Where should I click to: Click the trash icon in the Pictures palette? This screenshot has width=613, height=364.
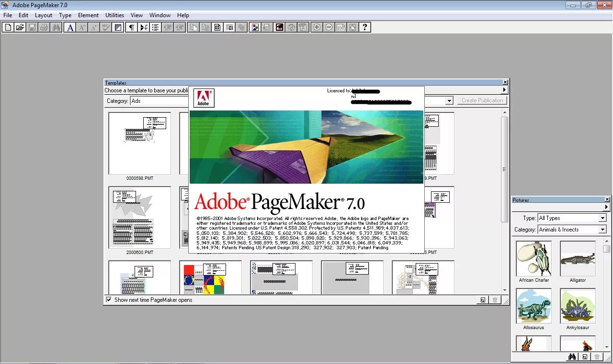pyautogui.click(x=597, y=357)
